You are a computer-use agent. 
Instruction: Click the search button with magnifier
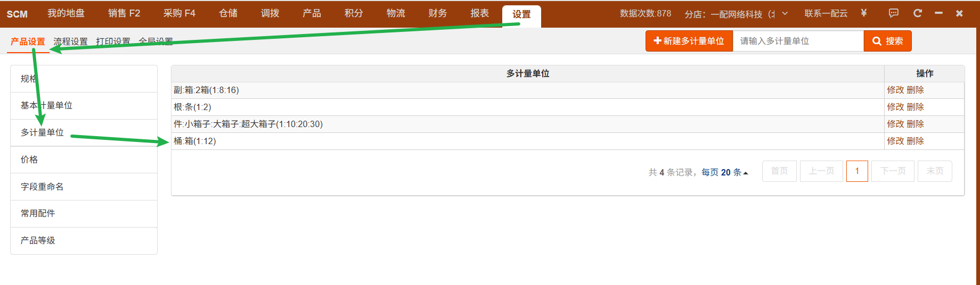(887, 41)
